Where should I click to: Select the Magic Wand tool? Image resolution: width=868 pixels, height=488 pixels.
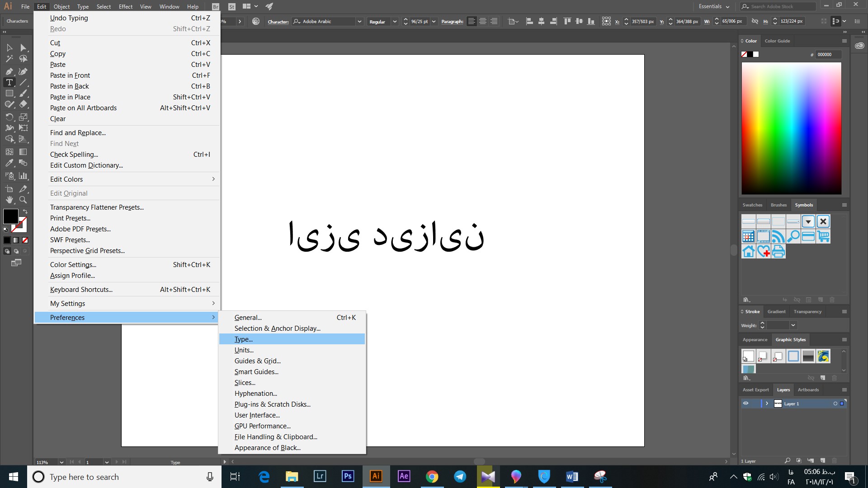point(9,59)
